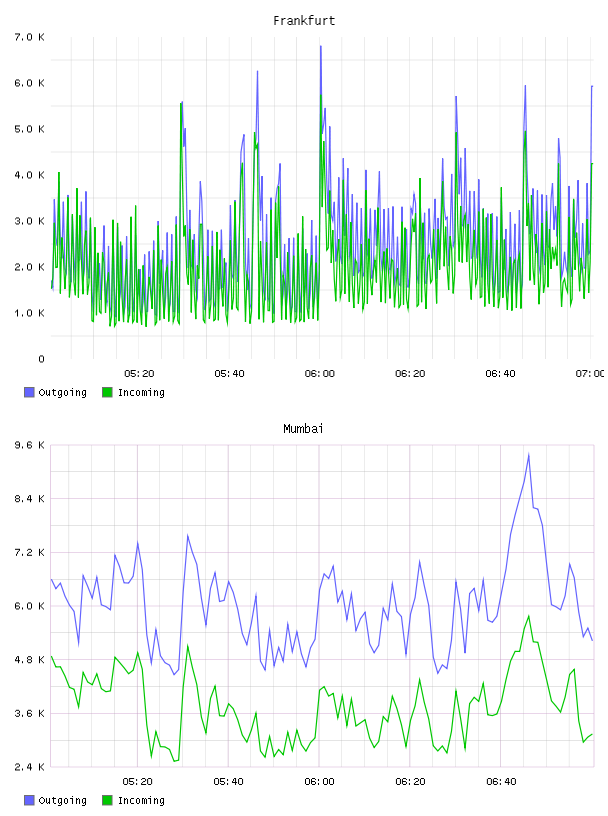Click the 3.0 K axis label in Frankfurt chart
This screenshot has width=608, height=816.
click(30, 221)
